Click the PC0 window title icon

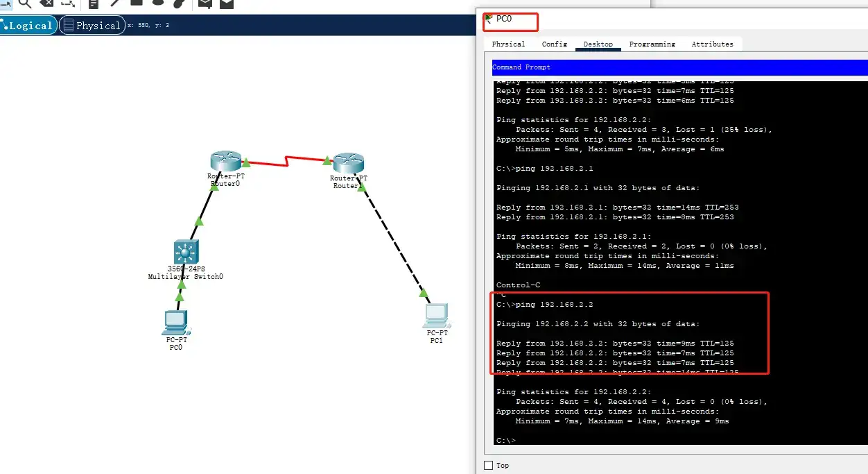tap(489, 19)
